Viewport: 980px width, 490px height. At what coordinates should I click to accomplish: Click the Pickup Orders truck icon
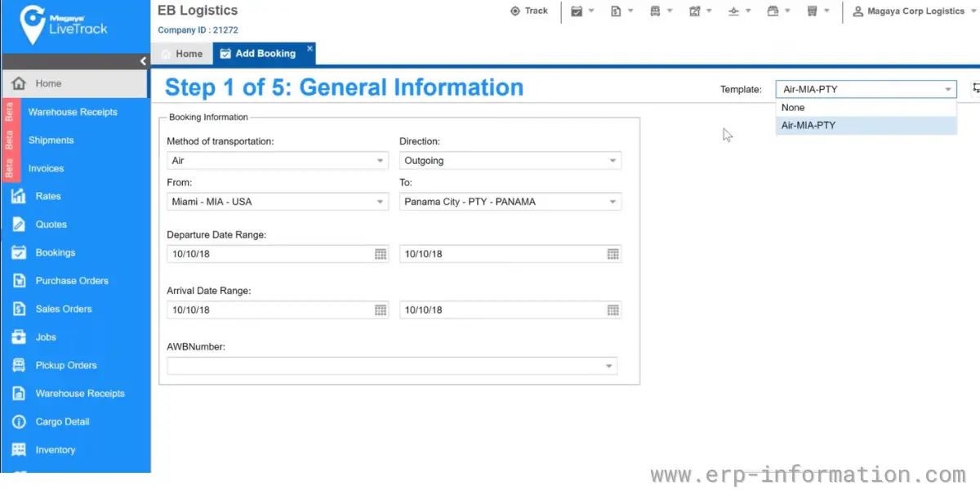(19, 365)
